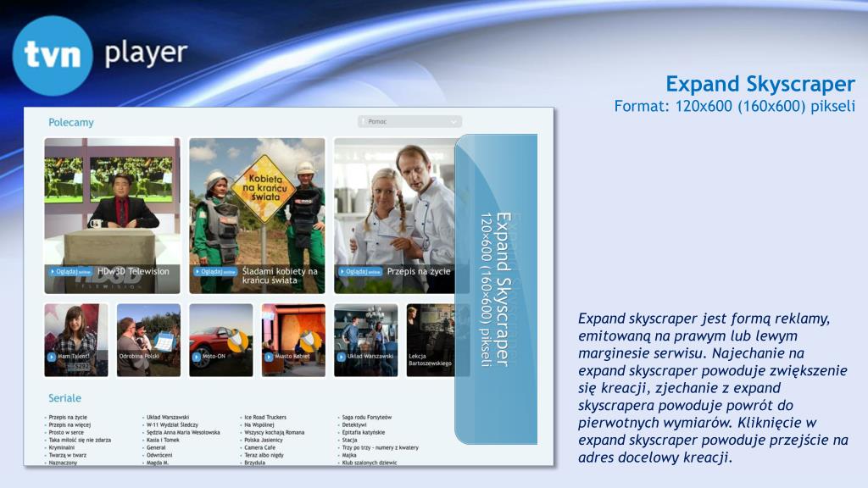
Task: Click the tvn round logo
Action: [53, 55]
